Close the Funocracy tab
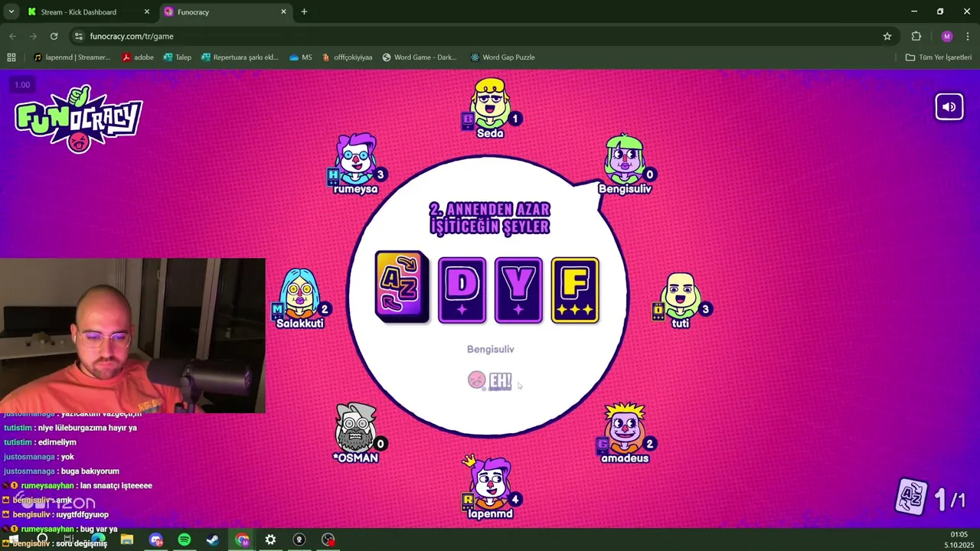Image resolution: width=980 pixels, height=551 pixels. (283, 11)
